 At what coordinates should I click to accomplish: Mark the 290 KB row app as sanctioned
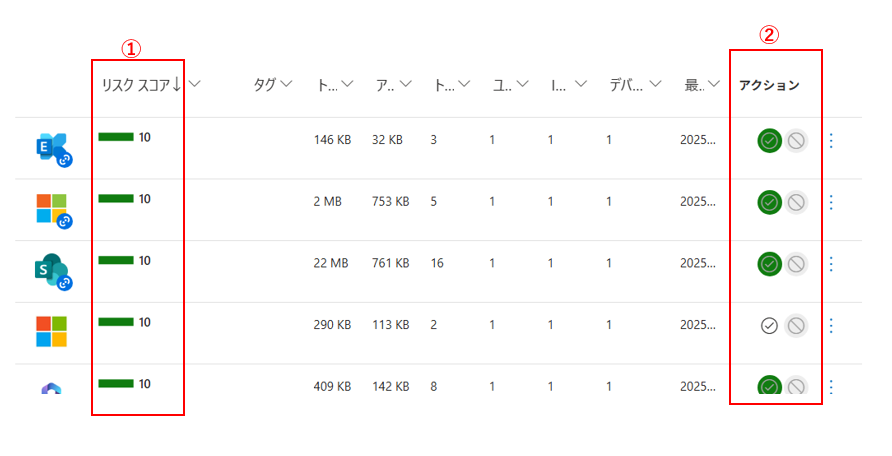pos(769,326)
